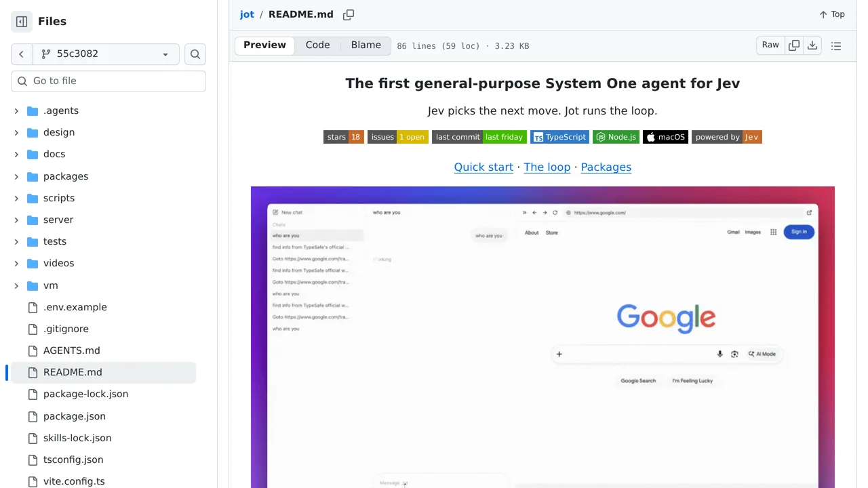Open the tests folder
Screen dimensions: 868x488
coord(55,241)
